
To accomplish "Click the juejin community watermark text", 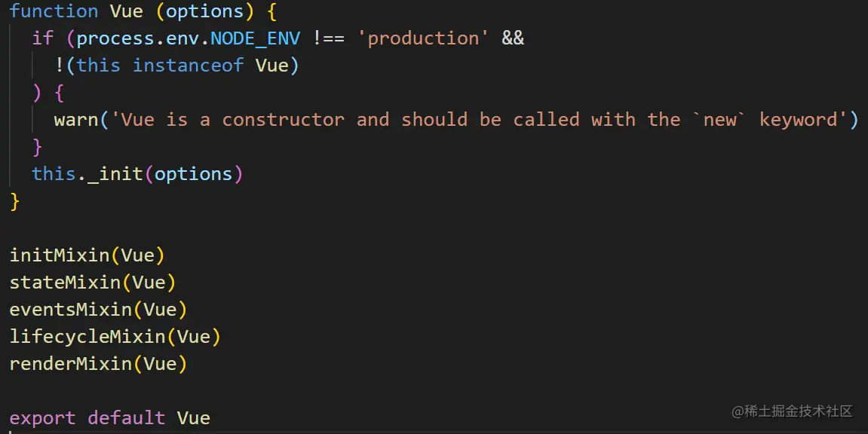I will tap(792, 411).
